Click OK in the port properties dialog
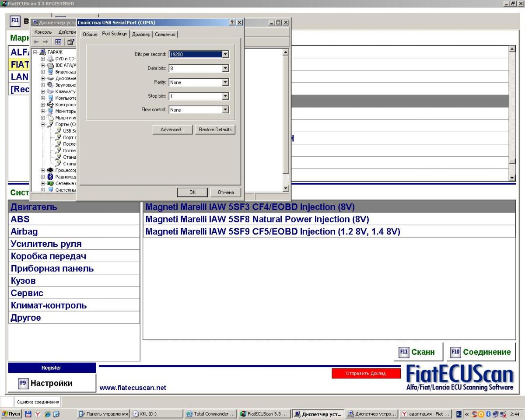525x420 pixels. click(x=192, y=192)
